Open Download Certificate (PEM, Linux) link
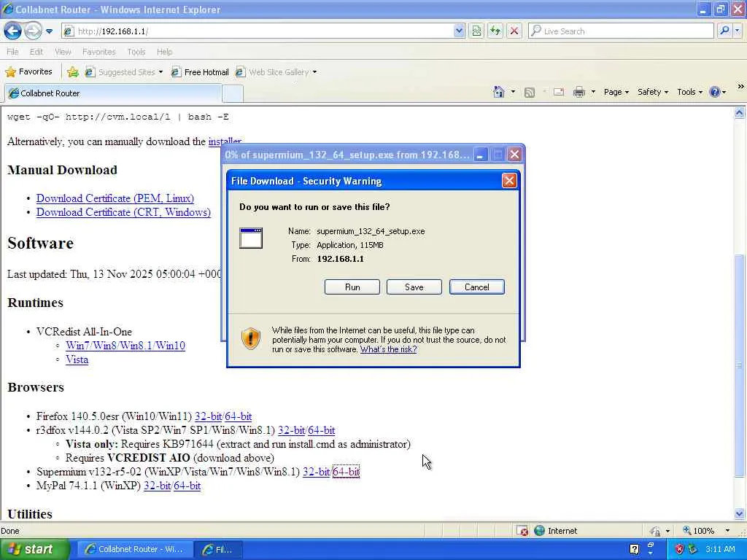Image resolution: width=747 pixels, height=560 pixels. [x=115, y=198]
